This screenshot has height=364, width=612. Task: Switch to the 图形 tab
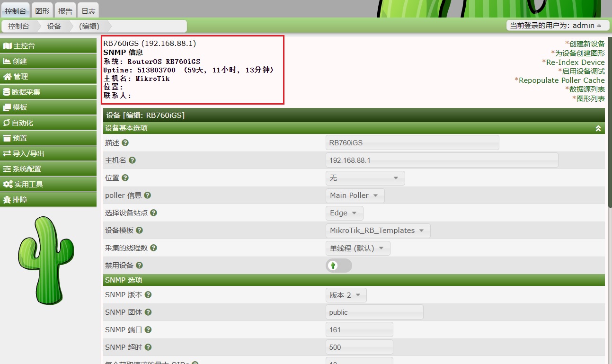(x=43, y=11)
